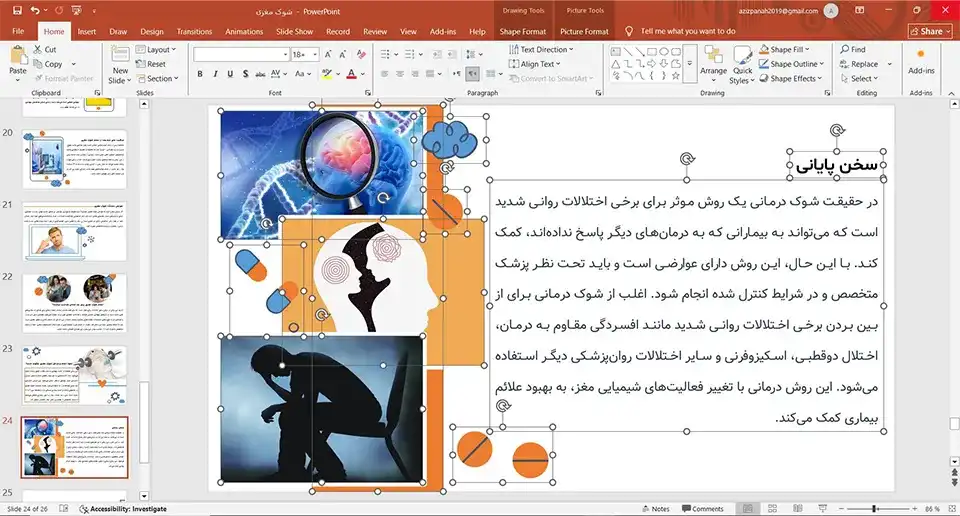Open the font name combo box

tap(241, 54)
